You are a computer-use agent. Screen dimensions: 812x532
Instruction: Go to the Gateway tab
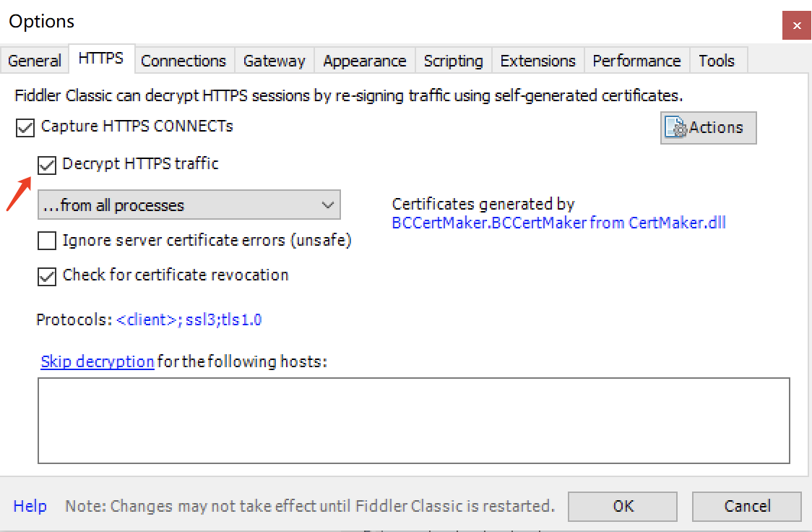pyautogui.click(x=275, y=61)
